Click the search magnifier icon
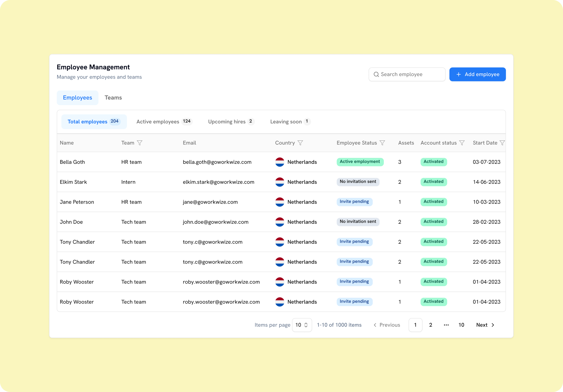 [376, 74]
